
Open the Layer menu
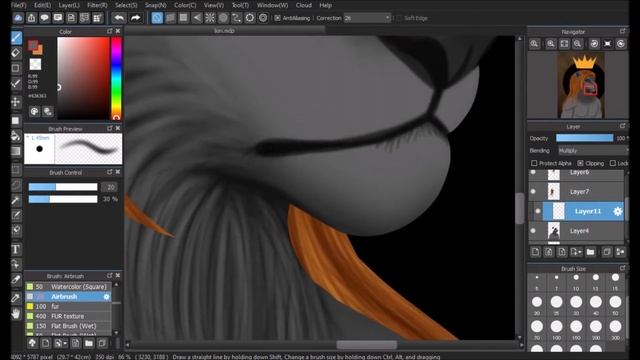click(69, 5)
